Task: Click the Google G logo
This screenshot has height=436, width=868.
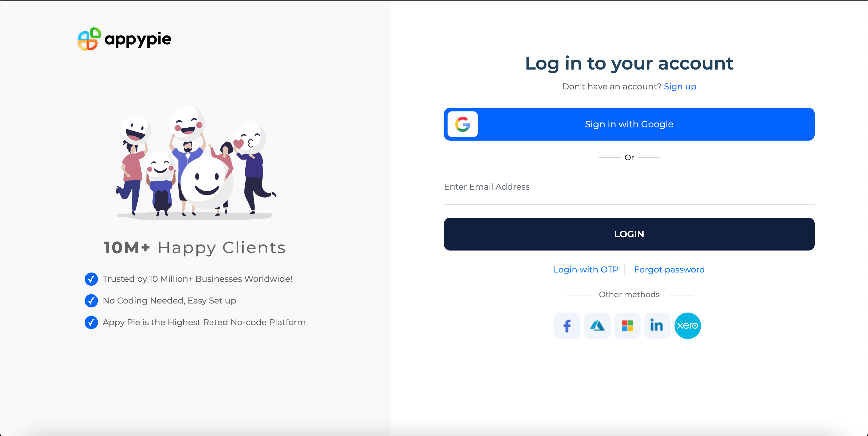Action: tap(463, 124)
